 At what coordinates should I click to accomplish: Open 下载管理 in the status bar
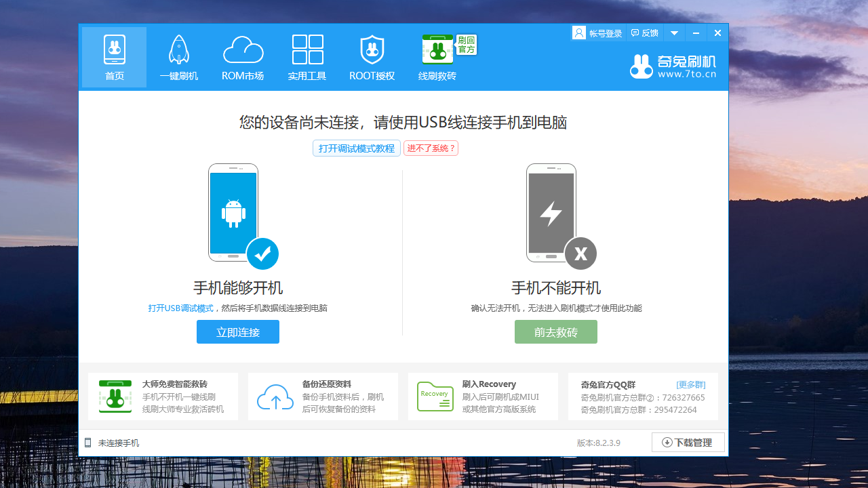(x=688, y=442)
